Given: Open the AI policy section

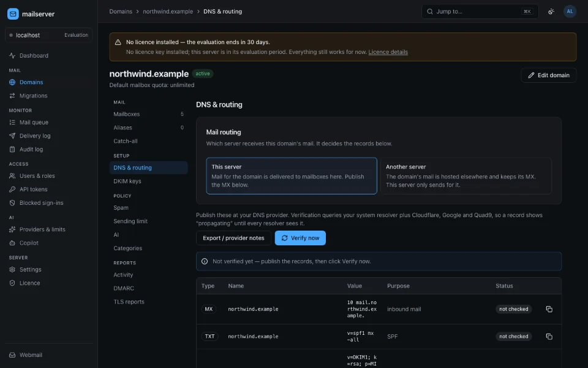Looking at the screenshot, I should (148, 235).
